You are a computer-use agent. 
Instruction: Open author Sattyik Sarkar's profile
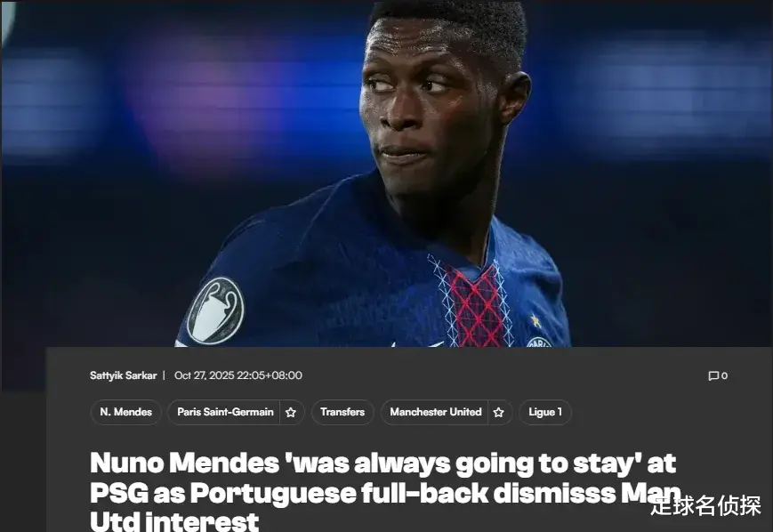click(x=124, y=375)
